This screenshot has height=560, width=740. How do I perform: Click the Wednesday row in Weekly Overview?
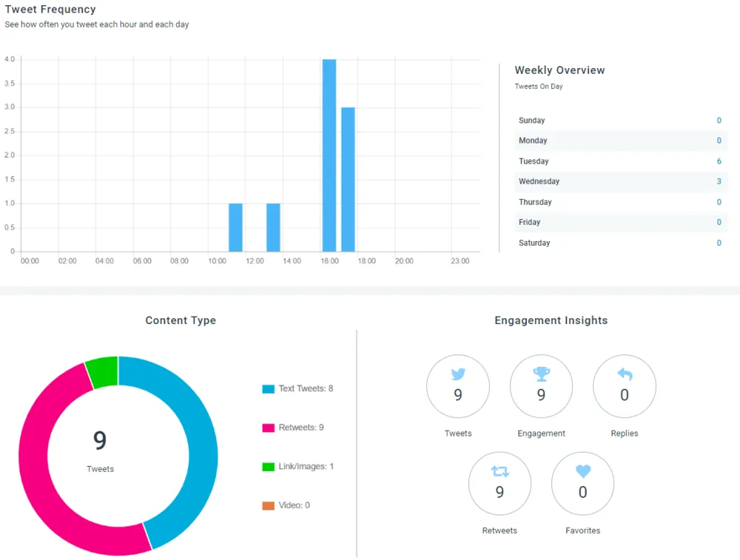[621, 182]
